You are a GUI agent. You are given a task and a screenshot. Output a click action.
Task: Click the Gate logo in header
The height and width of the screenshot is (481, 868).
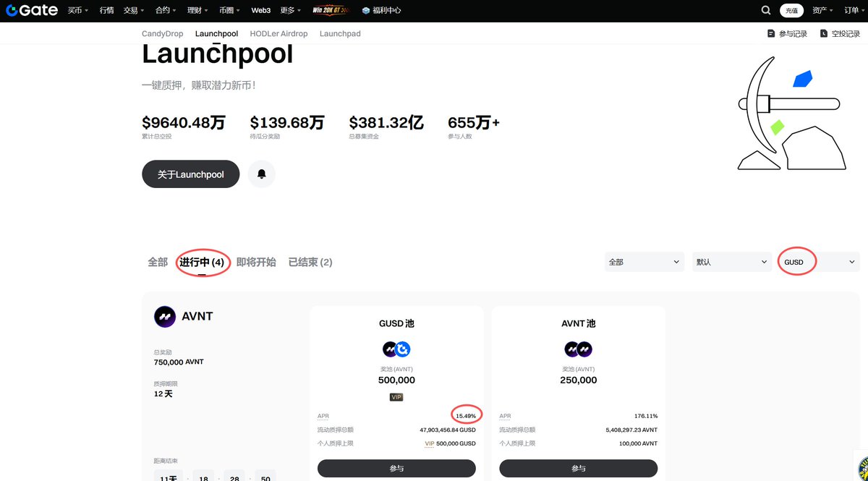click(x=33, y=11)
